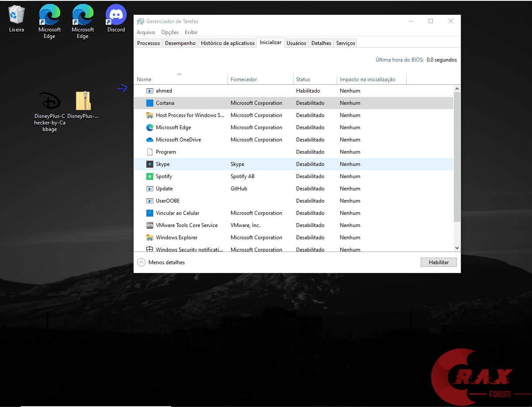Select the Lixeira recycle bin icon
532x407 pixels.
[x=17, y=18]
